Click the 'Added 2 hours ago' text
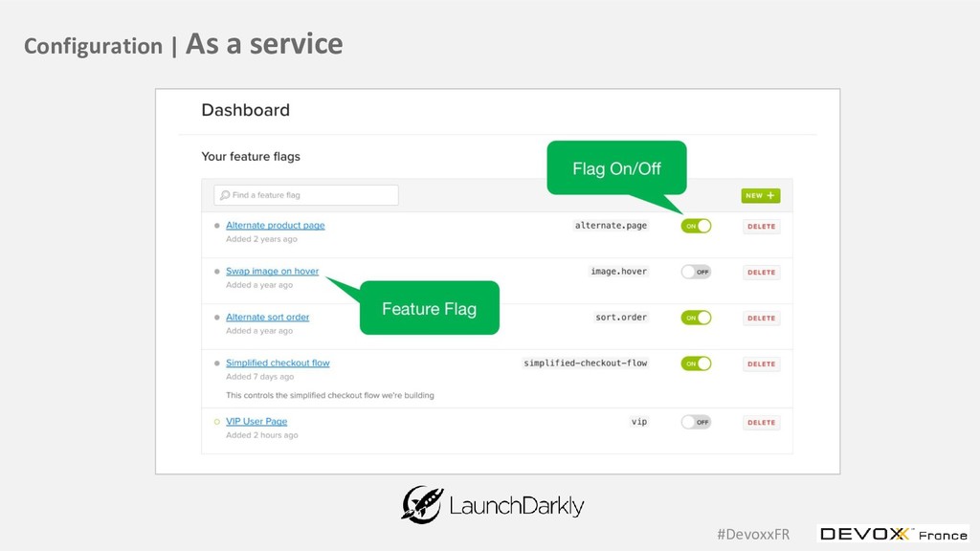This screenshot has height=551, width=980. [262, 435]
